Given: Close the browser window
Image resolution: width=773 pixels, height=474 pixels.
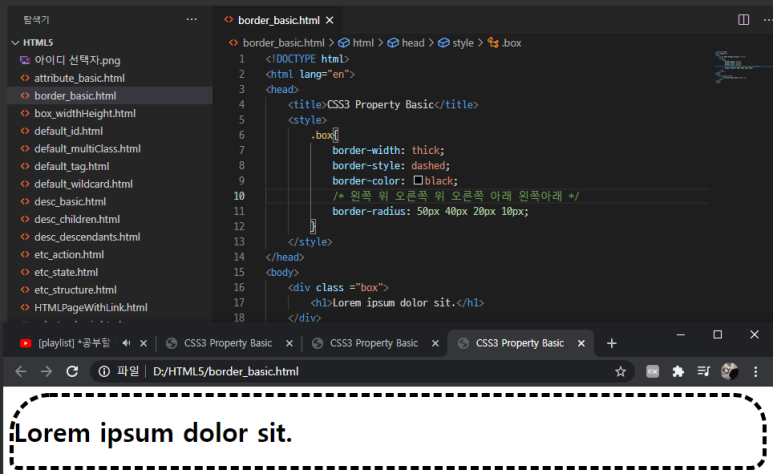Looking at the screenshot, I should [754, 334].
